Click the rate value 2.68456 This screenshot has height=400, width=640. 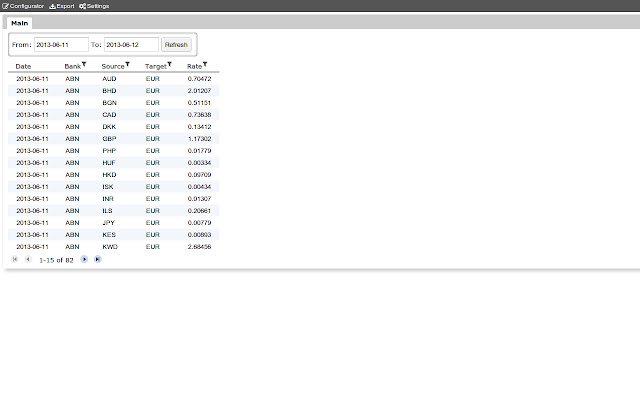pos(199,247)
